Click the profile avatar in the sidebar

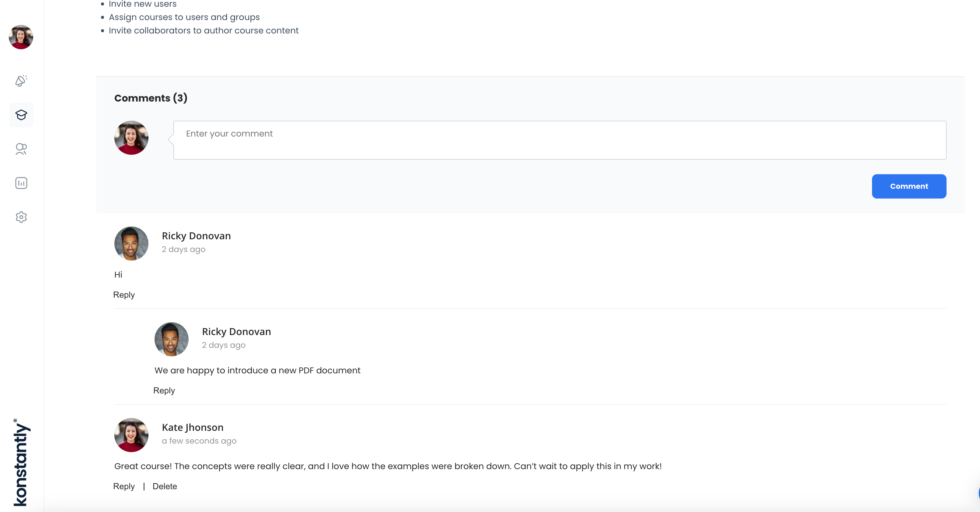click(21, 37)
